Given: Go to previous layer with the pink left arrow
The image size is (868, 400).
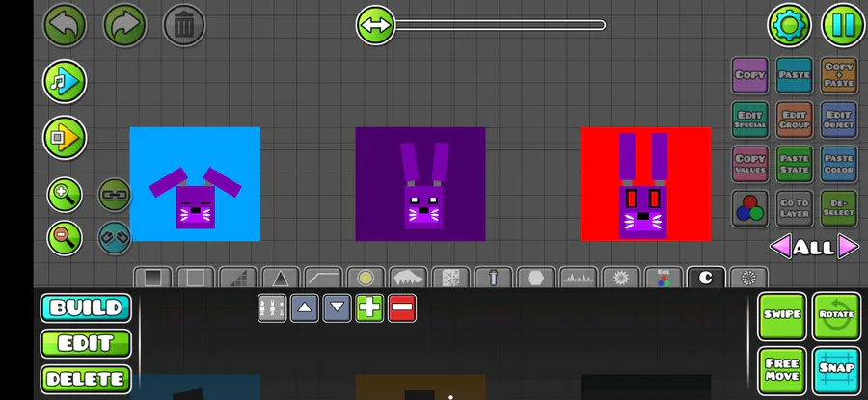Looking at the screenshot, I should click(x=780, y=247).
